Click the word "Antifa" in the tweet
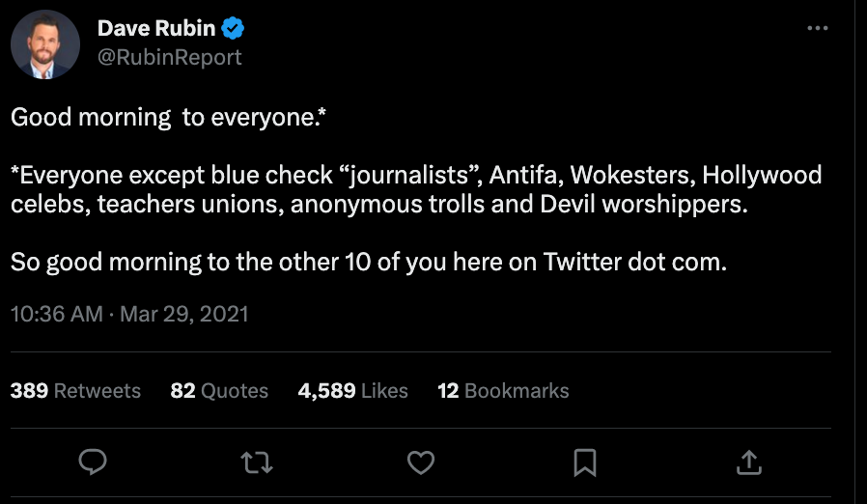The image size is (867, 504). pos(522,176)
